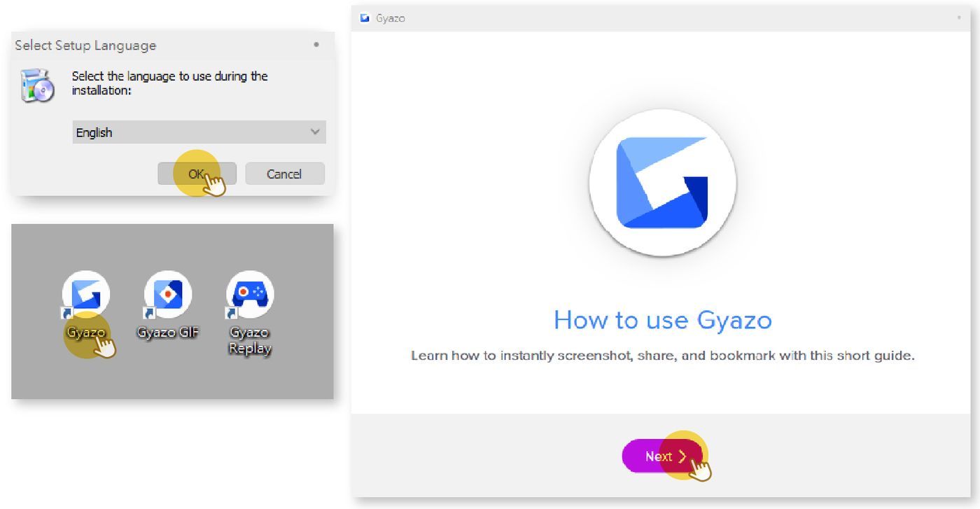Click the installer disc icon in setup dialog
This screenshot has height=509, width=980.
[x=38, y=86]
